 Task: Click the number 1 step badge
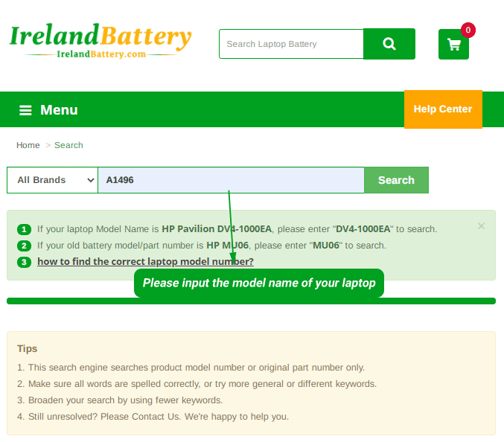(x=24, y=229)
